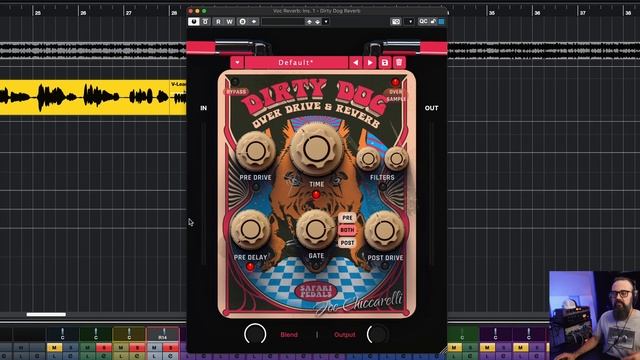The image size is (640, 360).
Task: Click copy A to B arrow icon
Action: (x=254, y=22)
